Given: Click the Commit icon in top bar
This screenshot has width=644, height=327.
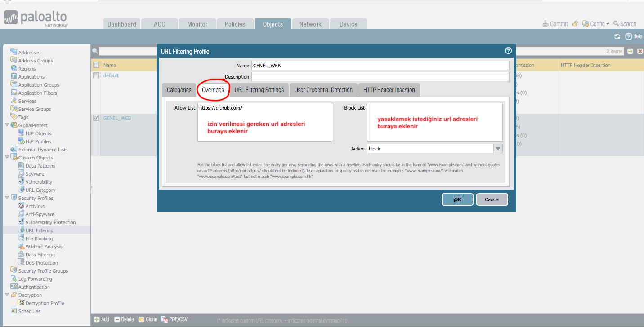Looking at the screenshot, I should [x=546, y=24].
